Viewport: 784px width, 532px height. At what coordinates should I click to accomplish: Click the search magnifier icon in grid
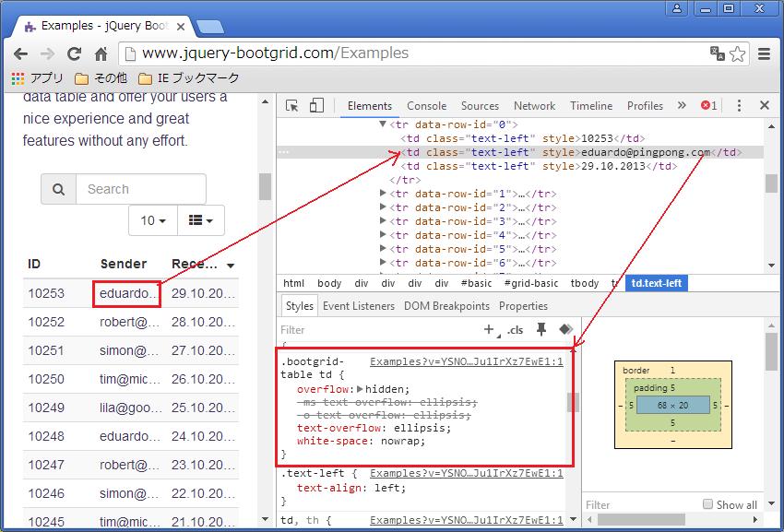(x=58, y=189)
